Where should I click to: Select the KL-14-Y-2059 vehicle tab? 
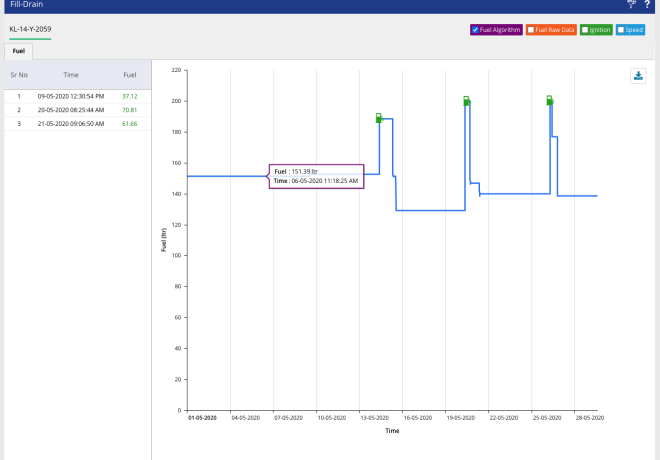click(x=30, y=29)
